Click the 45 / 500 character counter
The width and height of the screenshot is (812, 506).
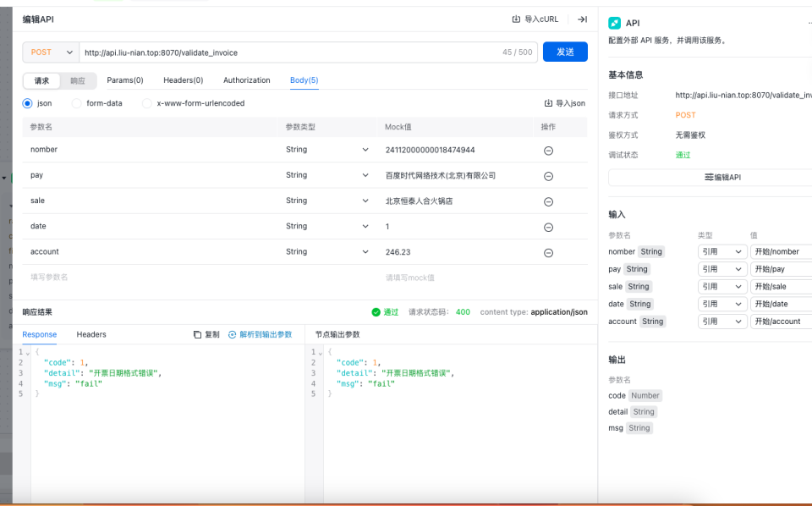click(517, 52)
